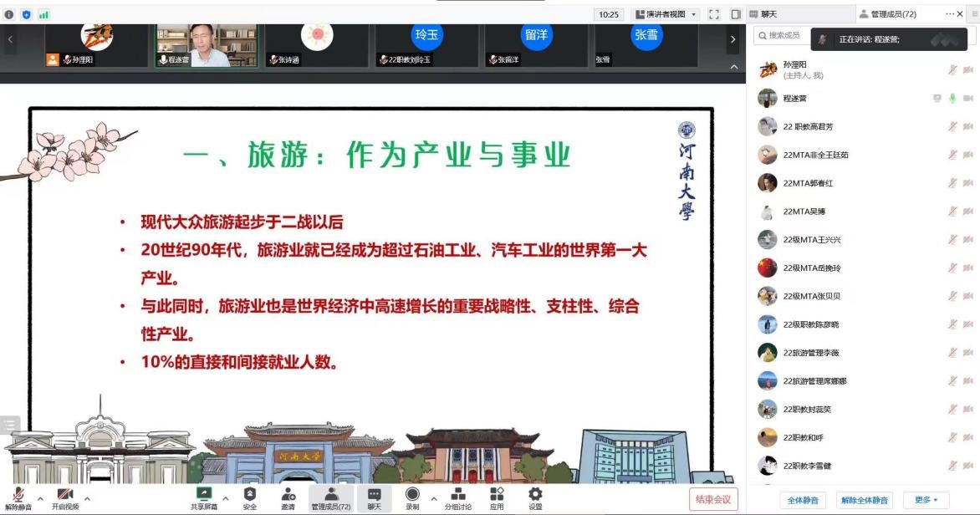Open the 更多 dropdown in members panel
The width and height of the screenshot is (980, 515).
point(926,500)
